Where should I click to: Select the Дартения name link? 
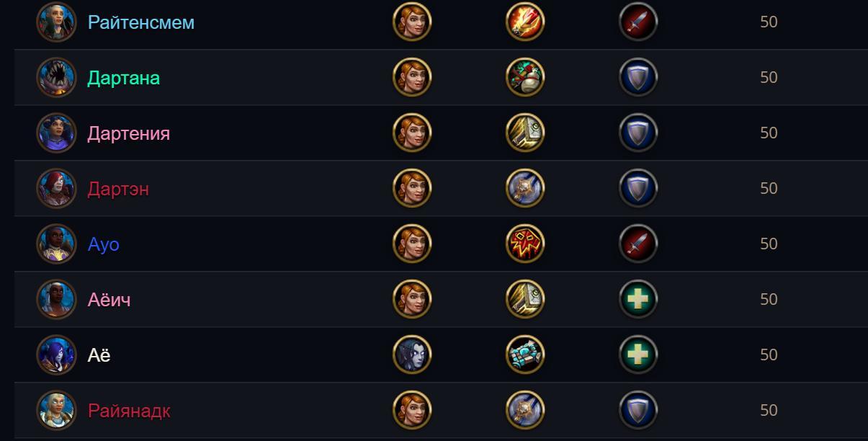129,133
